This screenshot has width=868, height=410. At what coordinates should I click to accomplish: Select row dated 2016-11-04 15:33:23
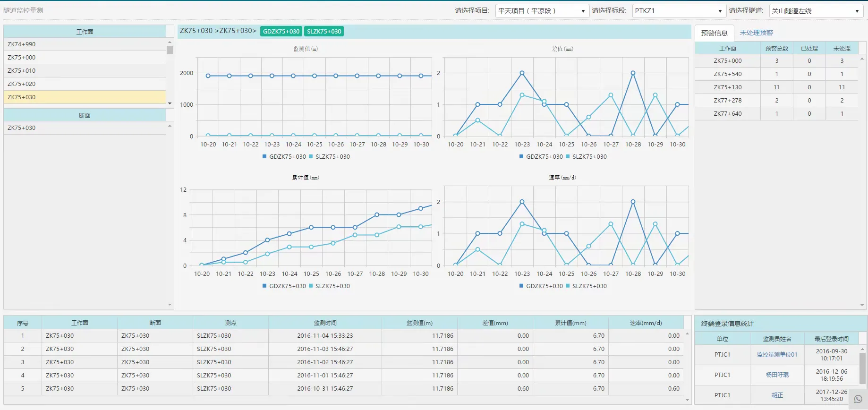[x=344, y=336]
